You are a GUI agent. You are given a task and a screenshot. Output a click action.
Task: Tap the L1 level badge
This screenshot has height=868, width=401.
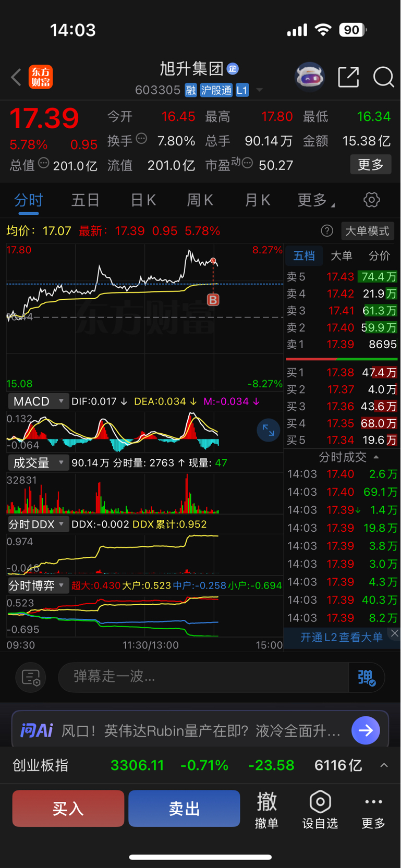pos(242,90)
